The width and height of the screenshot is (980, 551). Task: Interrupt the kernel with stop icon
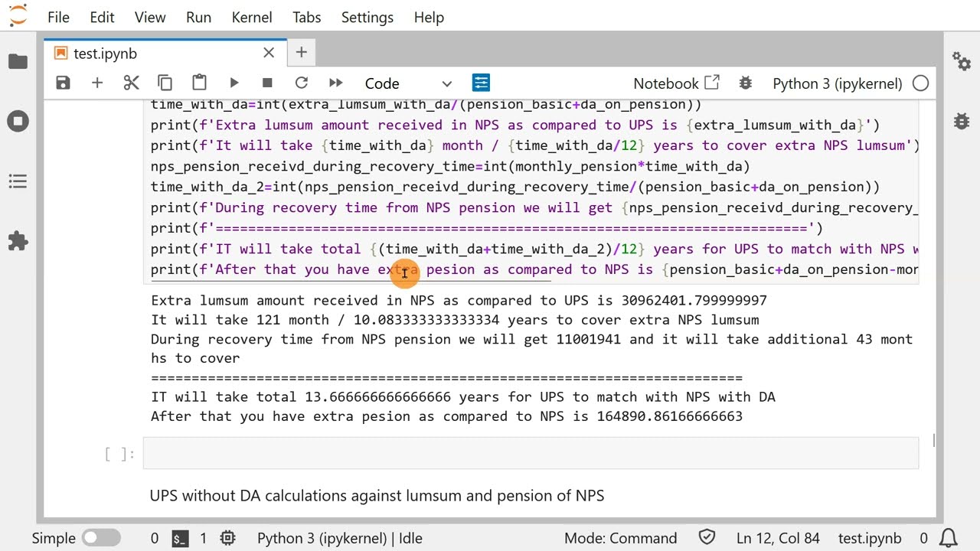pyautogui.click(x=267, y=83)
